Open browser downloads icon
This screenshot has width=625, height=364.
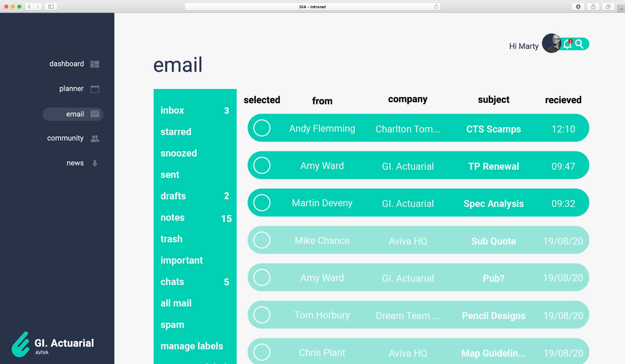[578, 7]
